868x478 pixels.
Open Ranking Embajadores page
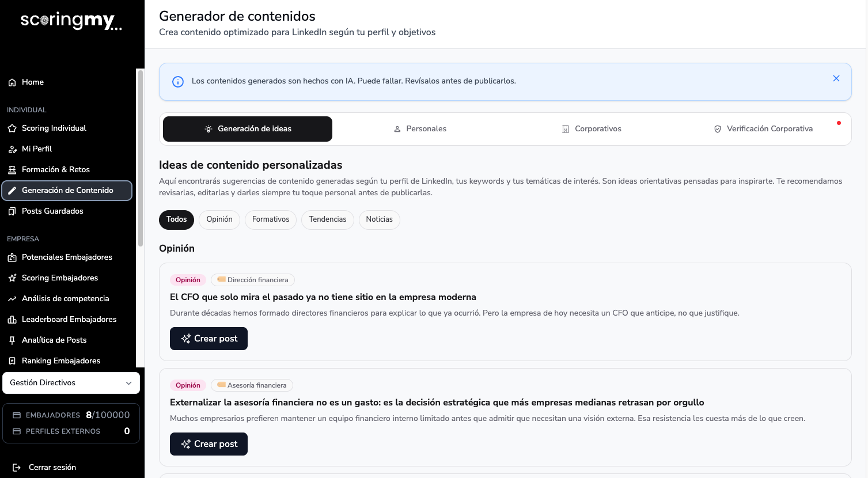point(68,361)
